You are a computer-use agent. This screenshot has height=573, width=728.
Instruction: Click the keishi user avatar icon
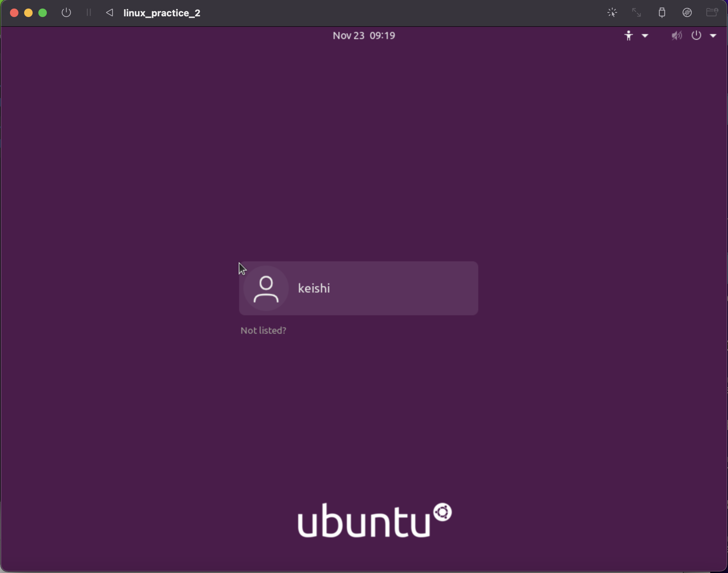pos(266,289)
